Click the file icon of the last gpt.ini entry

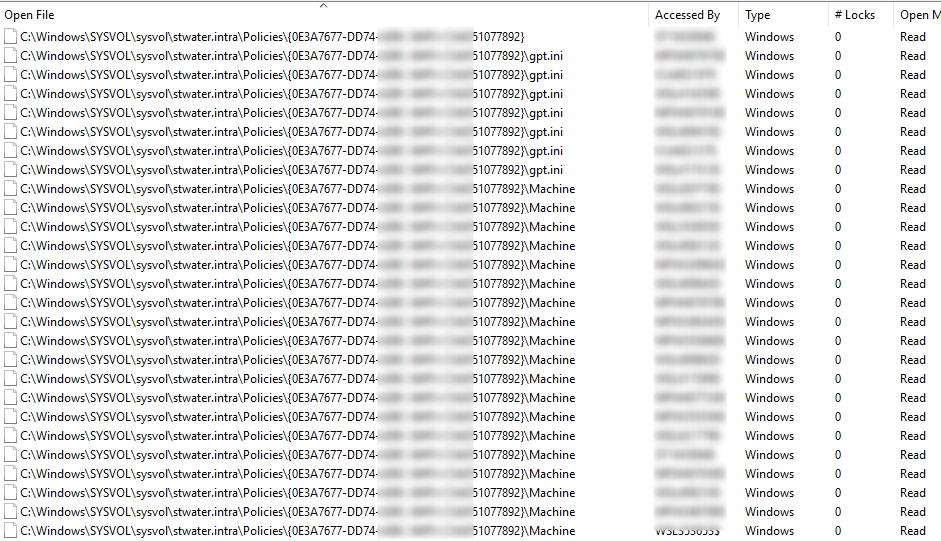(x=10, y=170)
